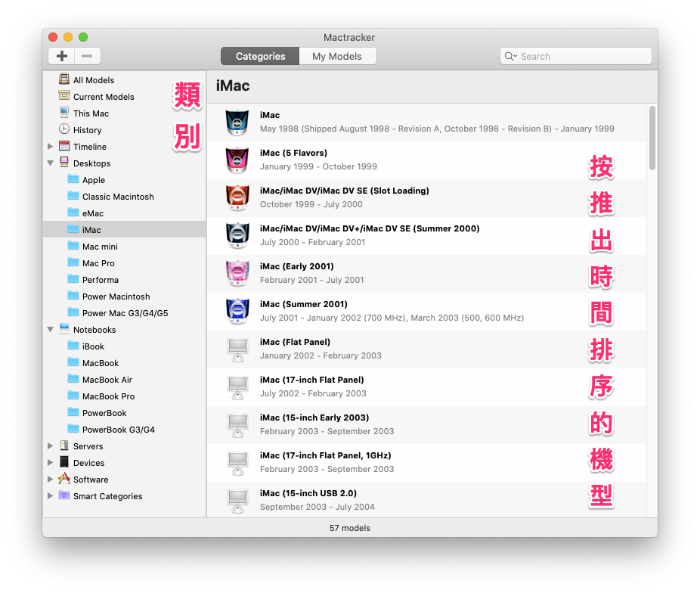Click the Smart Categories purple folder icon
Viewport: 700px width, 593px height.
(x=64, y=495)
